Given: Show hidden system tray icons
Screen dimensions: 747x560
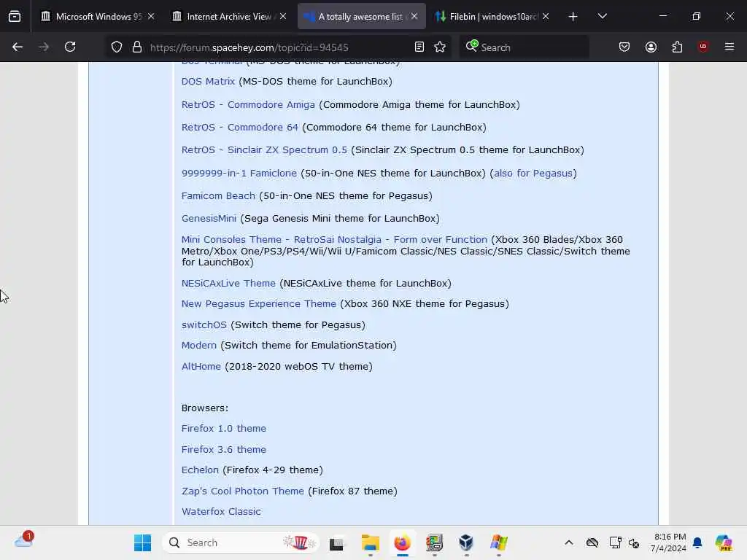Looking at the screenshot, I should click(569, 542).
